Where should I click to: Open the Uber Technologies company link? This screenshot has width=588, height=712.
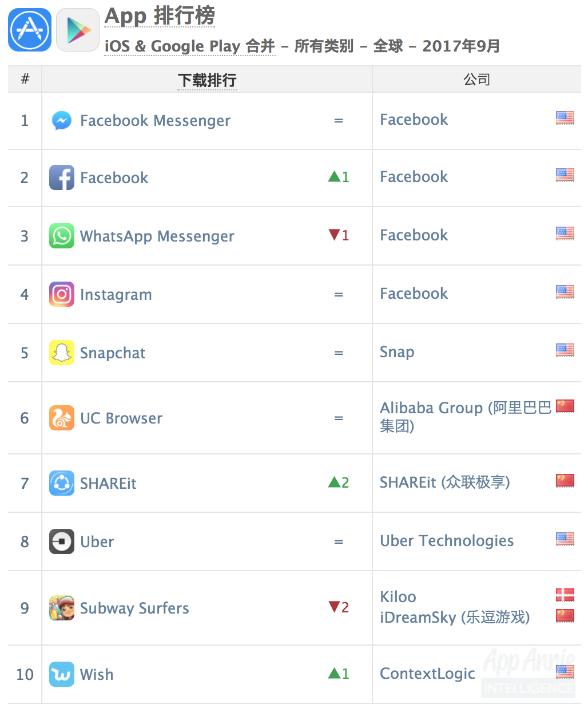pos(447,541)
